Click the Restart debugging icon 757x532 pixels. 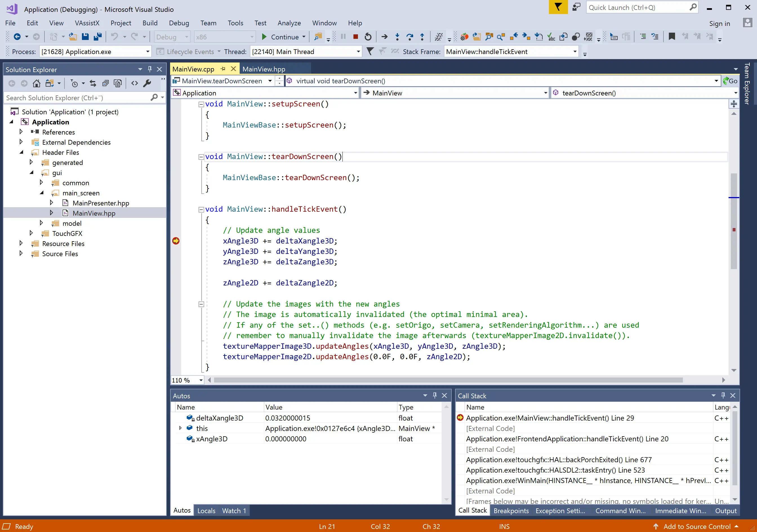point(368,37)
